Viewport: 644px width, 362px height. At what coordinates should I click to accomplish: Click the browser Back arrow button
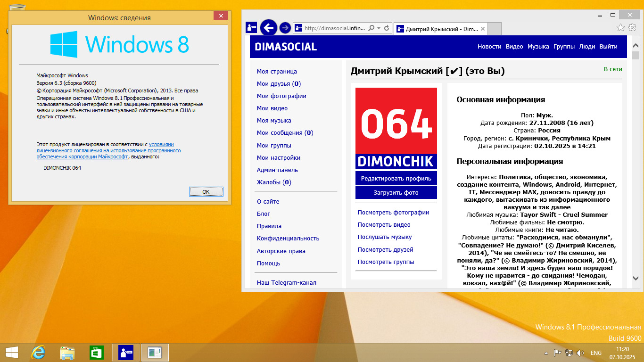tap(268, 28)
